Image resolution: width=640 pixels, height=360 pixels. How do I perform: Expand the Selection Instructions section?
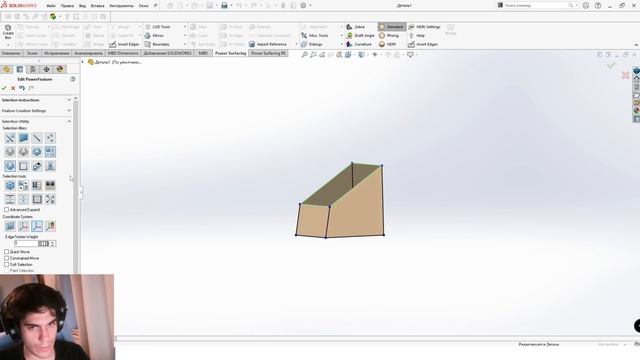[x=69, y=100]
